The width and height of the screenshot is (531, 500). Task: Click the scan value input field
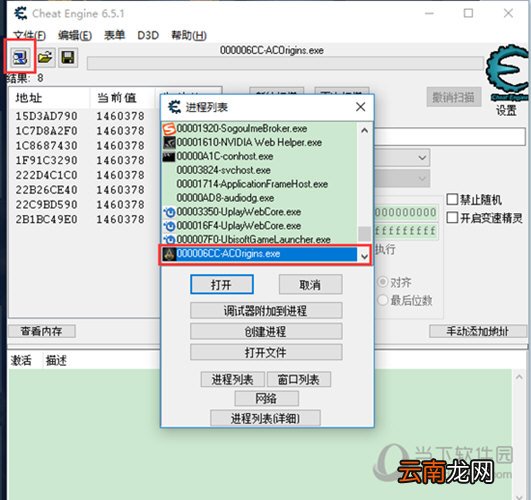(450, 137)
